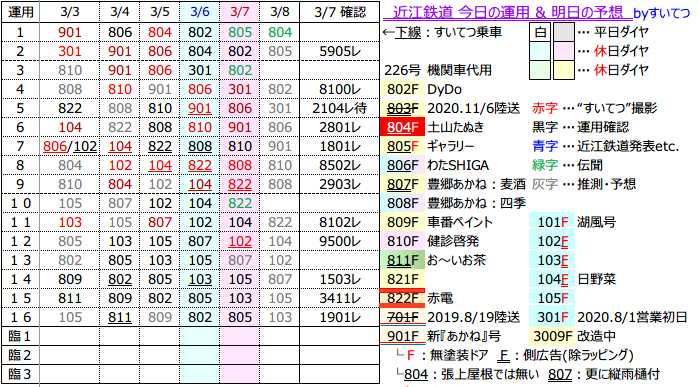699x387 pixels.
Task: Select the row 16 運用 label
Action: click(x=21, y=317)
